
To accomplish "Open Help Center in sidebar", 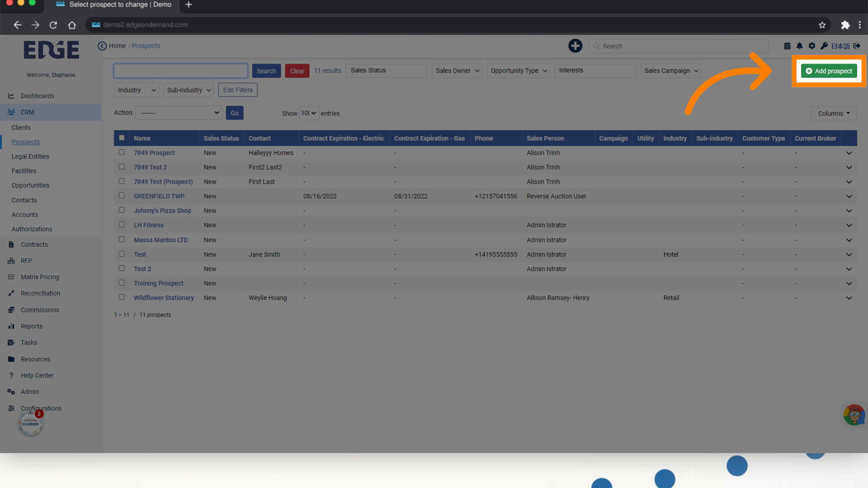I will 37,375.
